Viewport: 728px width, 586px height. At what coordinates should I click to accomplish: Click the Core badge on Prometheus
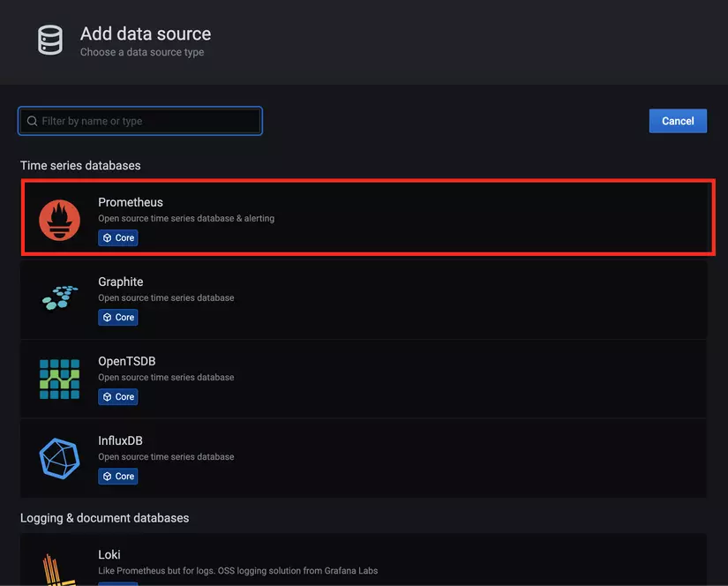click(x=117, y=237)
